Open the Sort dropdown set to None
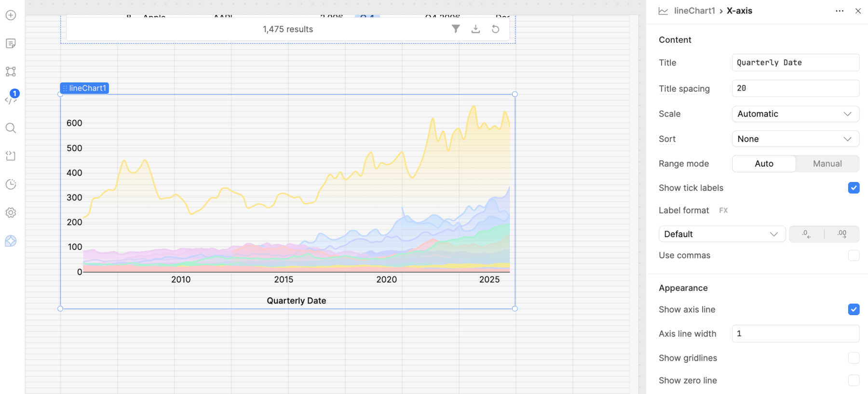This screenshot has height=394, width=868. coord(796,139)
